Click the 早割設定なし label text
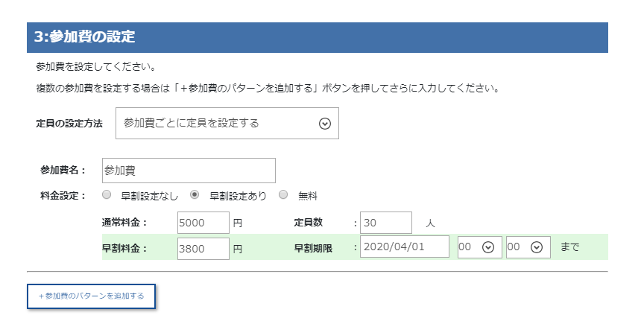Screen dimensions: 644x318 150,197
